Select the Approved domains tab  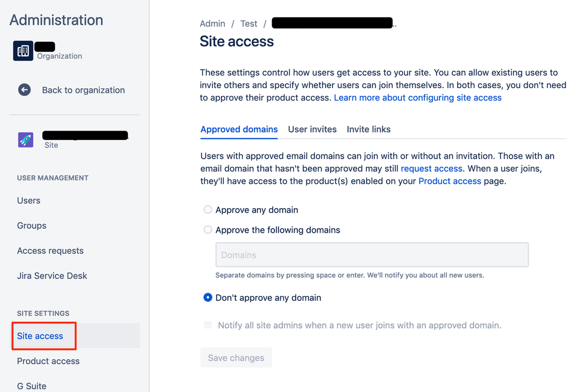click(x=239, y=129)
